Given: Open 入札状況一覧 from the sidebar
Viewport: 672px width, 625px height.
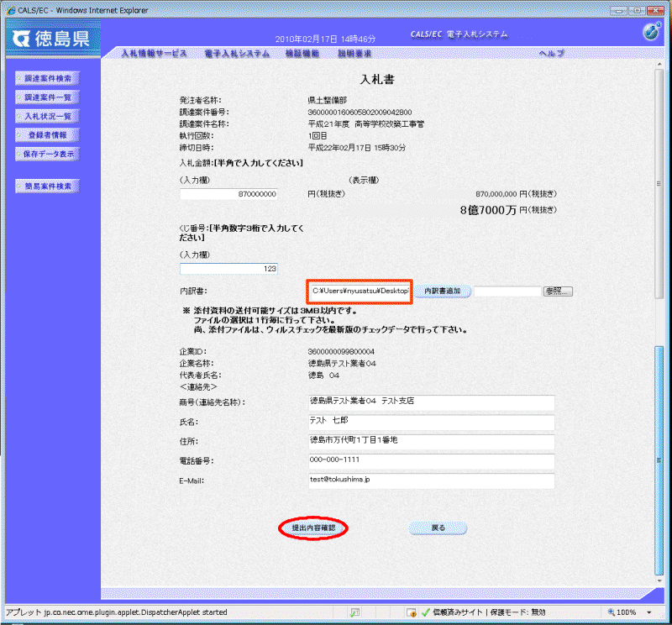Looking at the screenshot, I should 48,116.
